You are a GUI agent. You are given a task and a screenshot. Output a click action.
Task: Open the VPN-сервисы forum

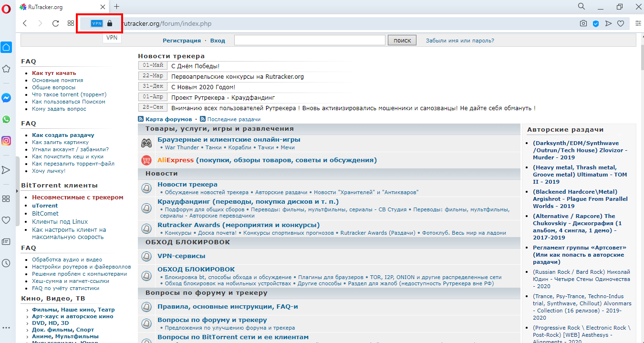click(x=181, y=256)
